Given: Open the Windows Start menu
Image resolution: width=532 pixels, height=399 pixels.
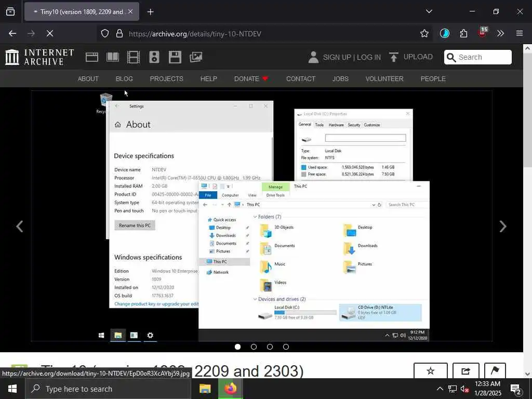Looking at the screenshot, I should click(x=12, y=389).
